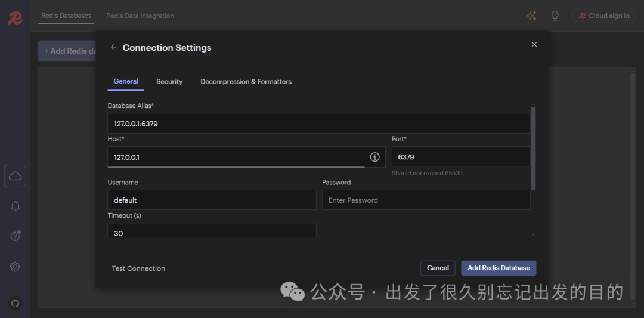
Task: Click into the Port field showing 6379
Action: click(x=460, y=157)
